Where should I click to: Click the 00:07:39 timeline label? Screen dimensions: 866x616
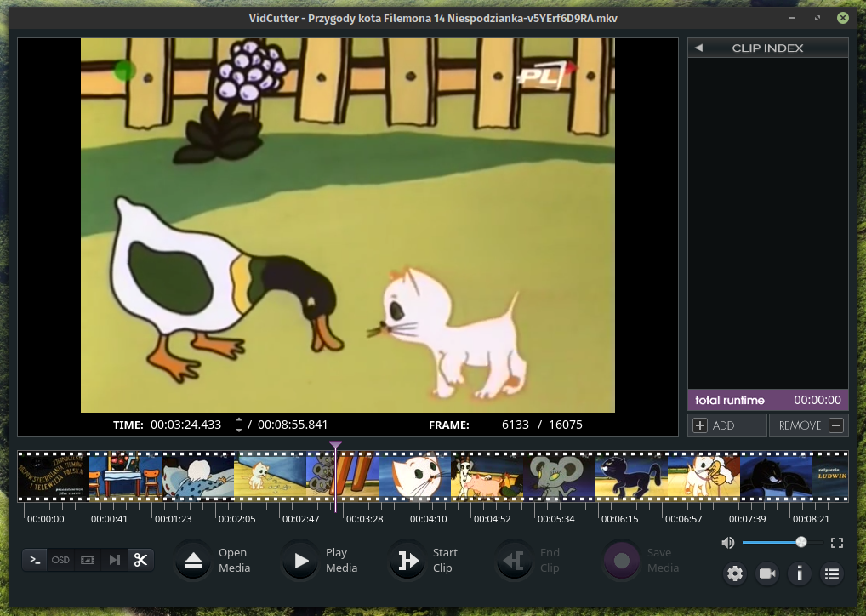(747, 519)
